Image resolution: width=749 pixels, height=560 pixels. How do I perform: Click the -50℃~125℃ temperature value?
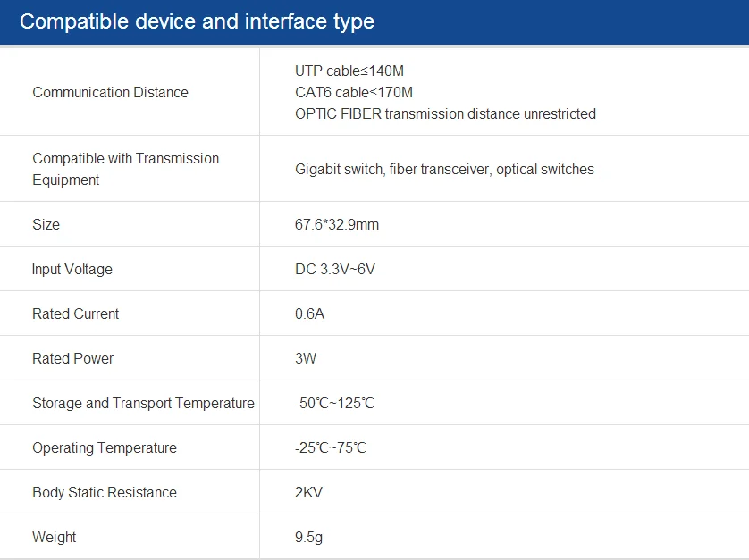(x=334, y=403)
